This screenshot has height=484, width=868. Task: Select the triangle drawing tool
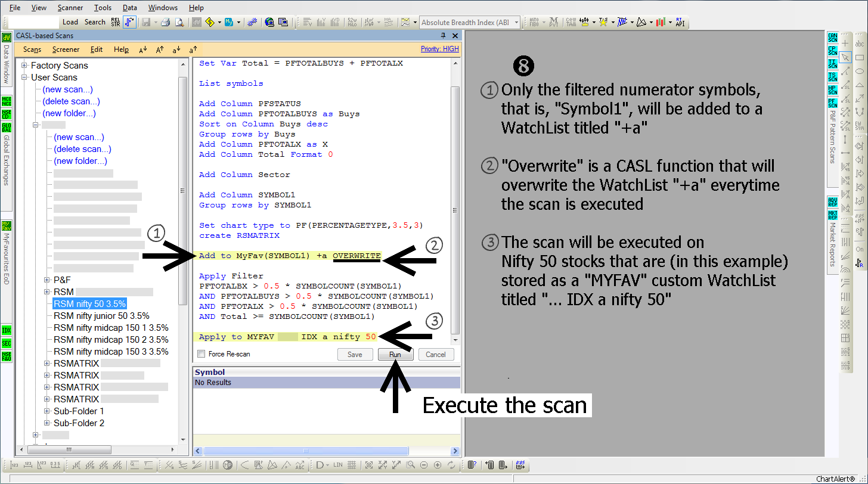click(x=860, y=85)
